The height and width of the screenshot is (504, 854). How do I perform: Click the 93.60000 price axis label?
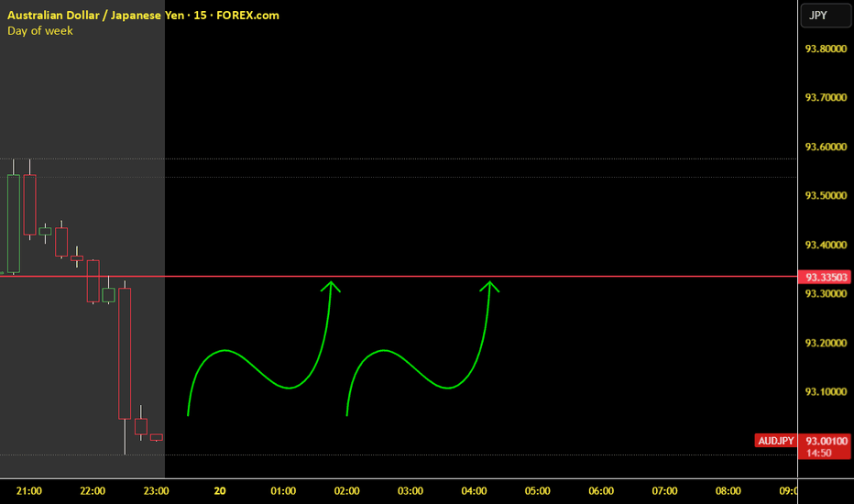point(826,147)
